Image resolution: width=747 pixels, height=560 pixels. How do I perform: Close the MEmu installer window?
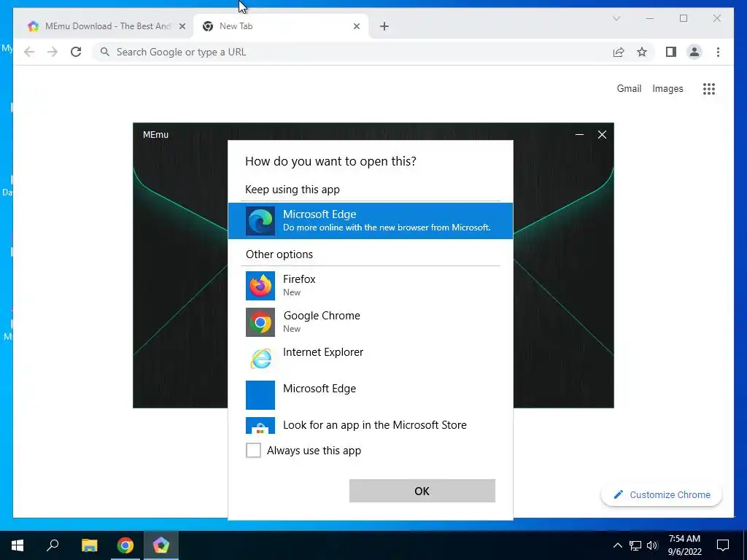(602, 135)
